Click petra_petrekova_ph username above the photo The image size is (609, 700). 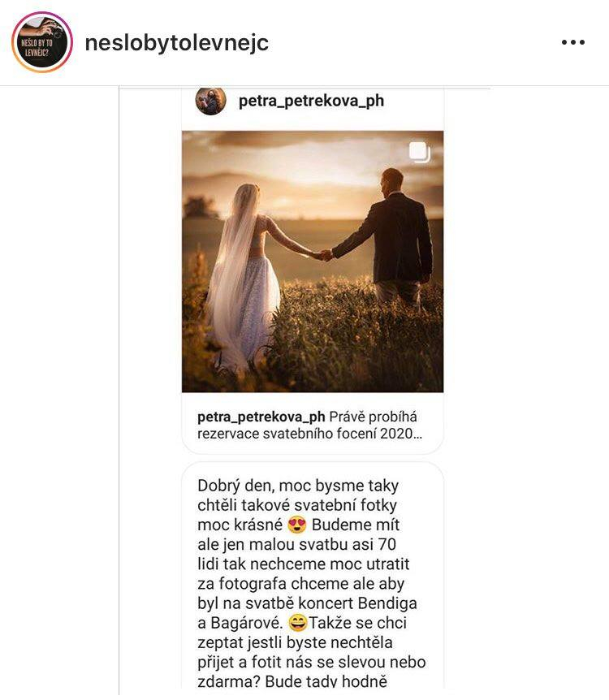pos(311,101)
